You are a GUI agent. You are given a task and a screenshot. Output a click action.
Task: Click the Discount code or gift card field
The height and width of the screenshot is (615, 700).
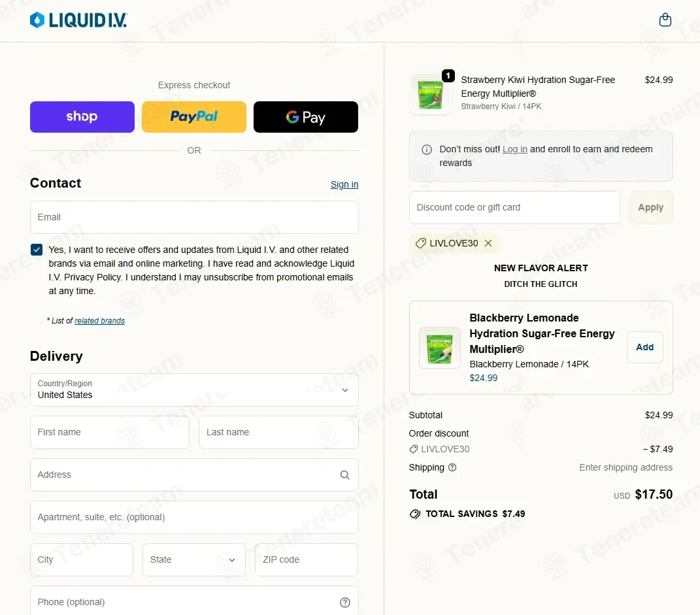514,207
